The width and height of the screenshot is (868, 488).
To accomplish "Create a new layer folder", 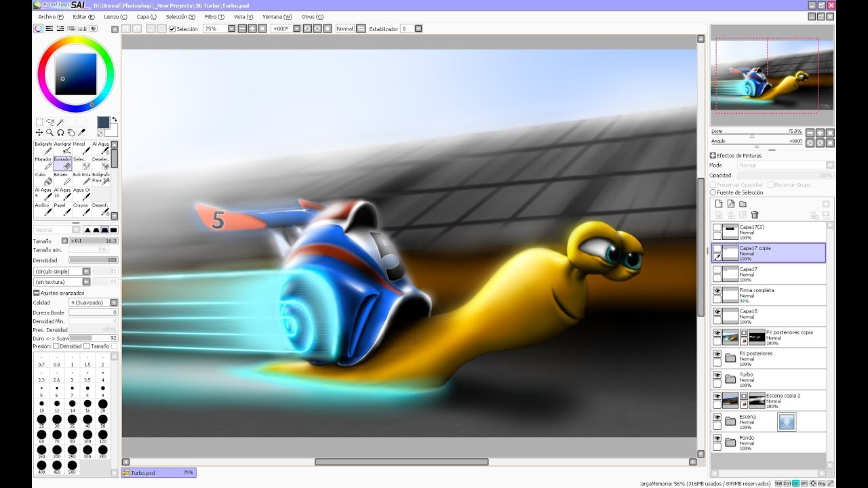I will click(743, 204).
